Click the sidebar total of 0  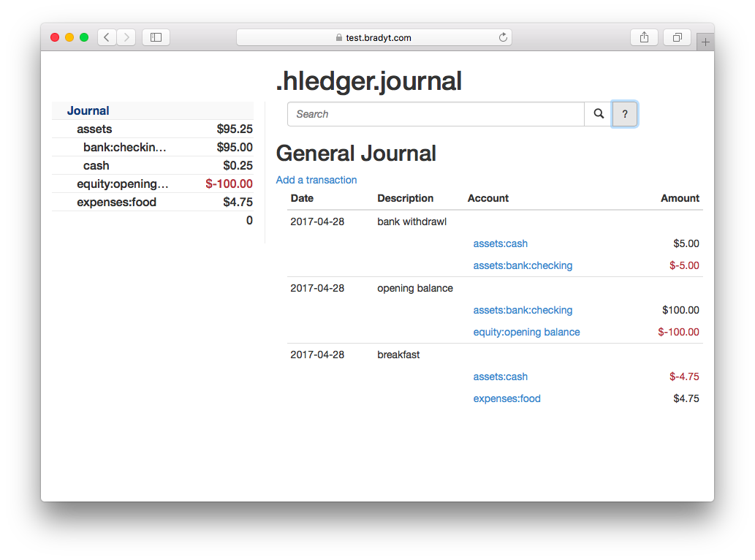(249, 220)
